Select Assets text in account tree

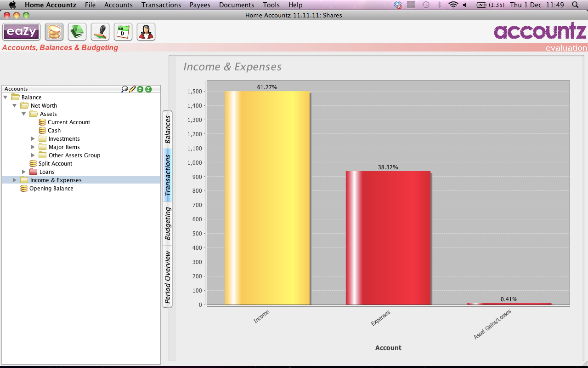[48, 114]
